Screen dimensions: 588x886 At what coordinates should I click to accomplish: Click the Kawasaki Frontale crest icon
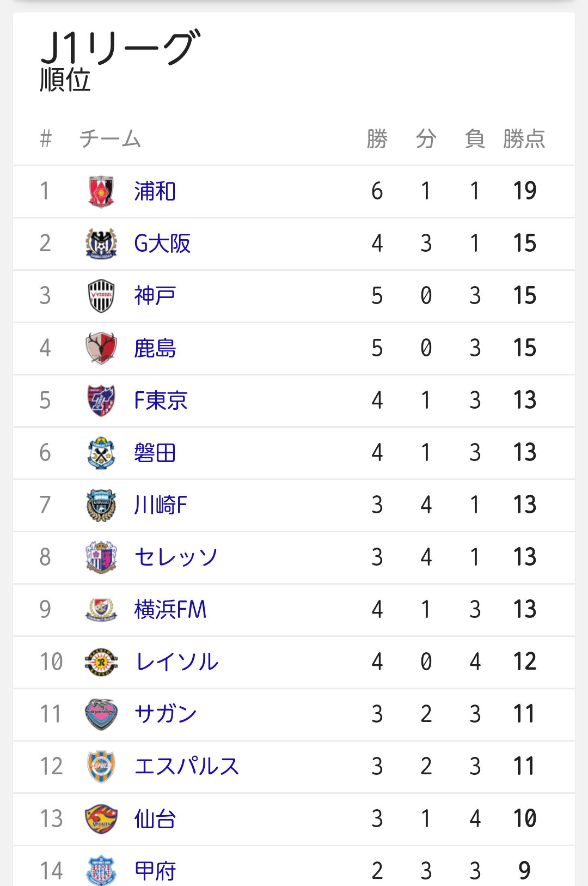coord(101,505)
